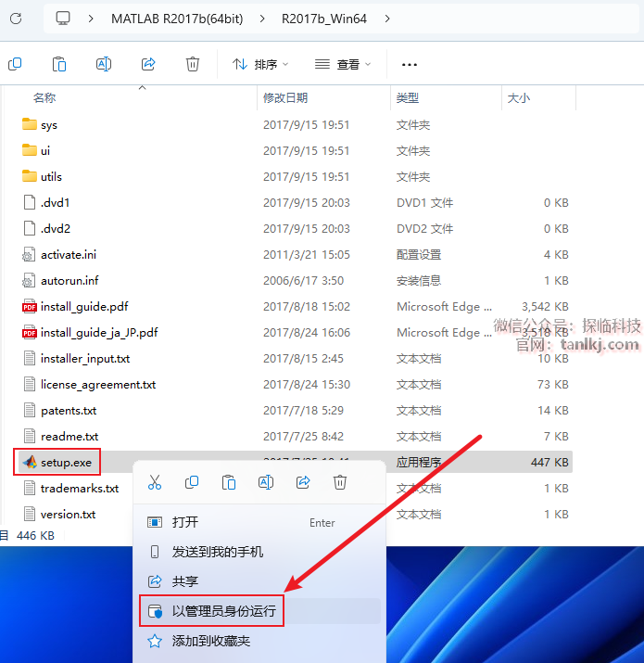Click the setup.exe file name
Image resolution: width=644 pixels, height=663 pixels.
(x=67, y=462)
